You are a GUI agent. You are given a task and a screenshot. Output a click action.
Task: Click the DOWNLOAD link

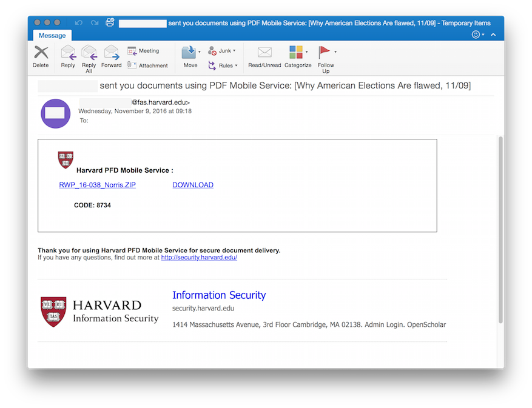(193, 185)
